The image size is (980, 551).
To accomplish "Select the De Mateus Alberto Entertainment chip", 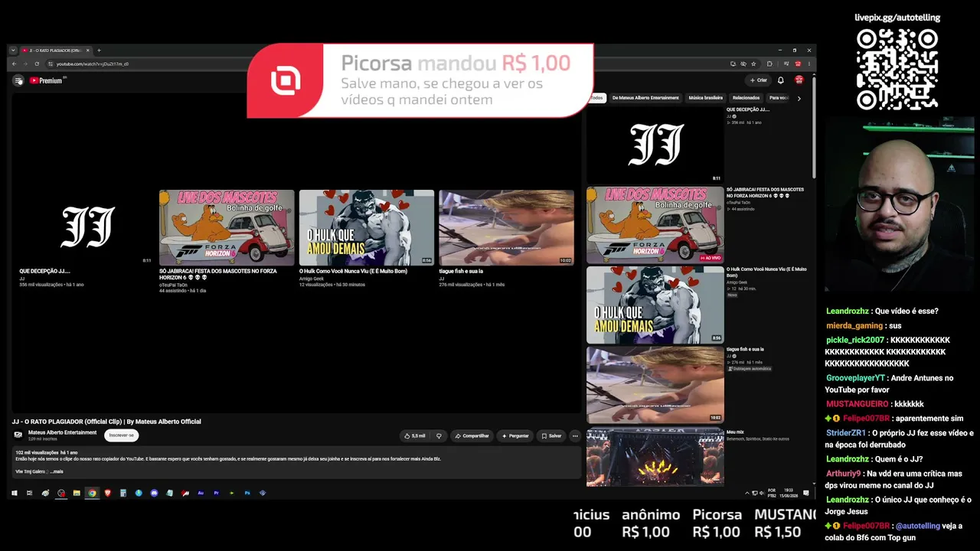I will pyautogui.click(x=645, y=98).
